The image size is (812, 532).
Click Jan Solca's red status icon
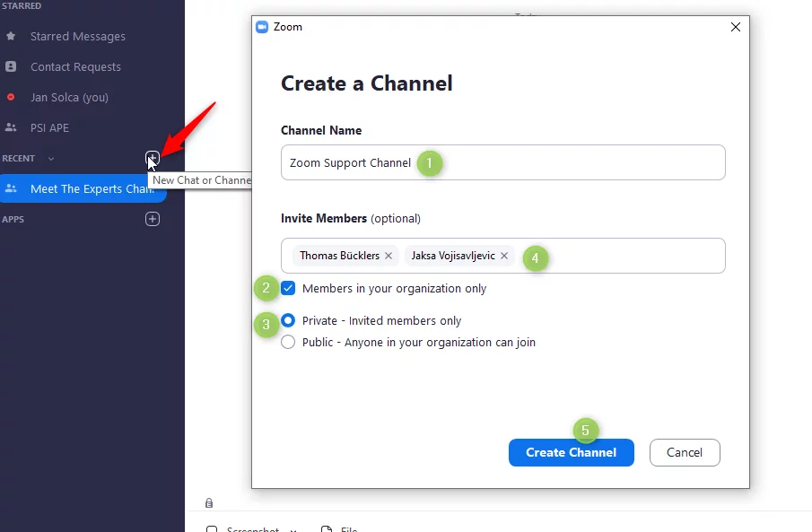pos(11,98)
